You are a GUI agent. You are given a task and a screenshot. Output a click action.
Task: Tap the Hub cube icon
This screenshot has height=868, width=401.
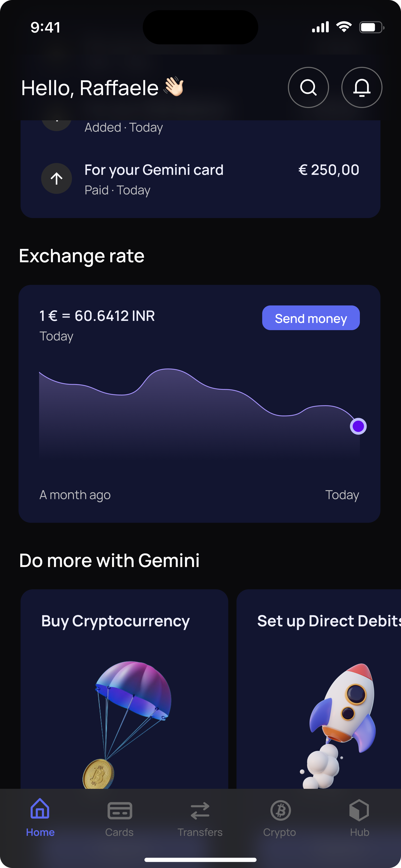tap(359, 810)
